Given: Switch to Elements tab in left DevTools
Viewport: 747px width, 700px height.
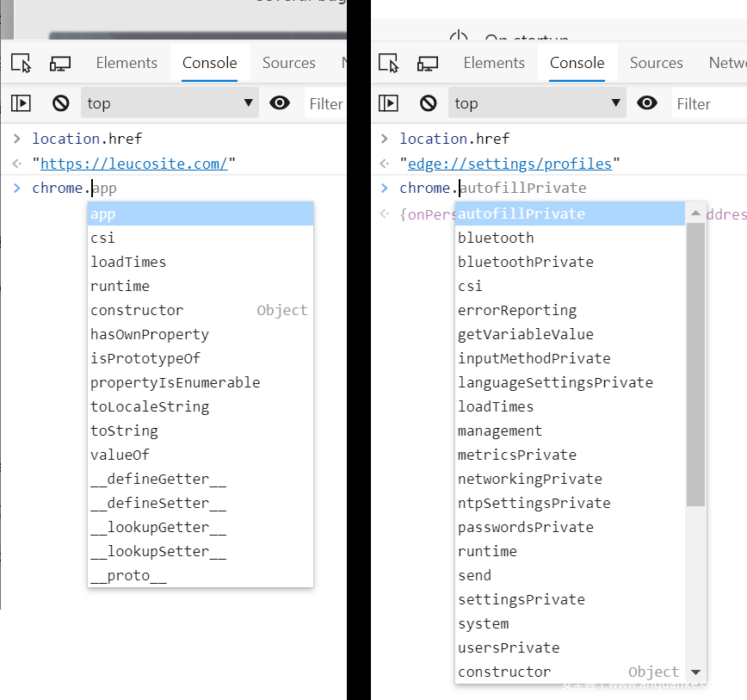Looking at the screenshot, I should (127, 63).
